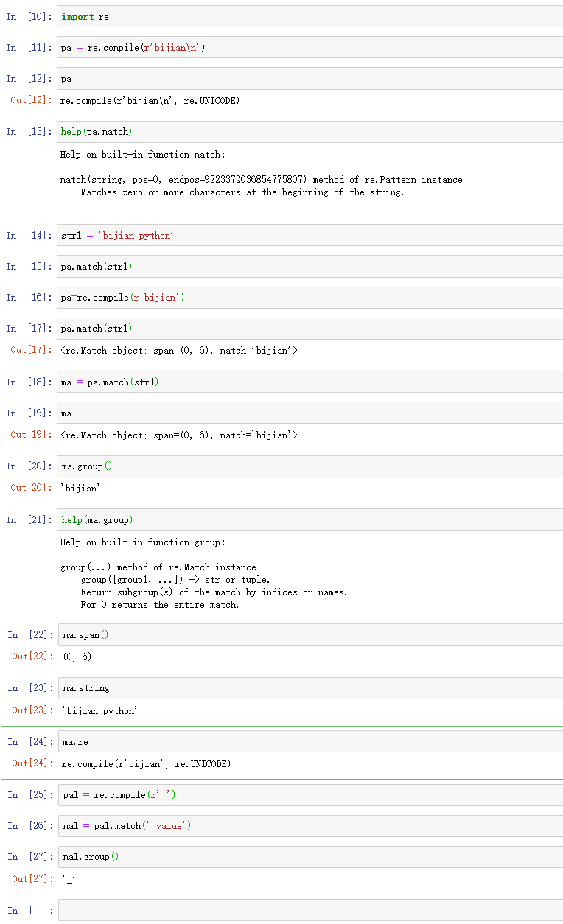Screen dimensions: 563x924
Task: Select the ma.string cell
Action: 310,687
